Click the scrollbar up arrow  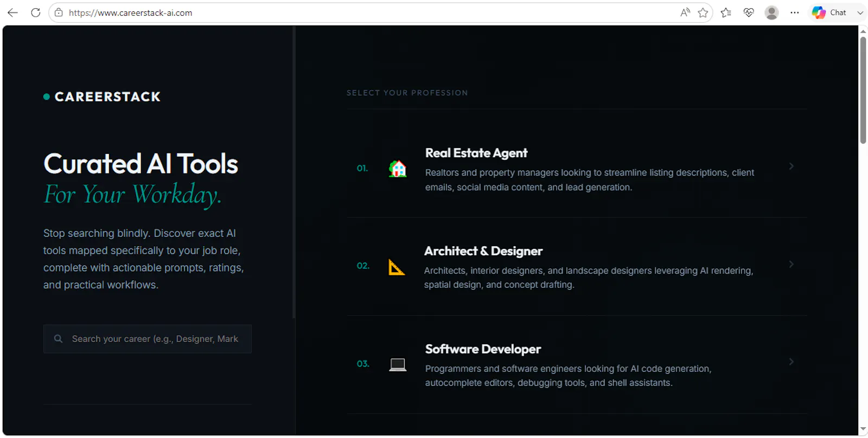[863, 31]
